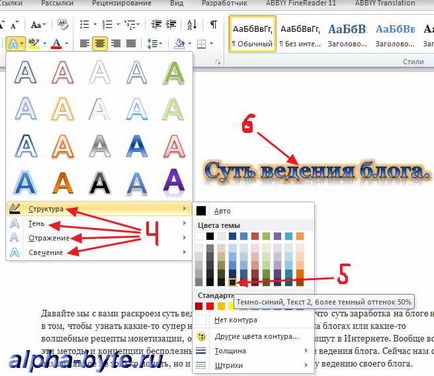Click the line spacing icon
The width and height of the screenshot is (434, 376).
click(152, 43)
